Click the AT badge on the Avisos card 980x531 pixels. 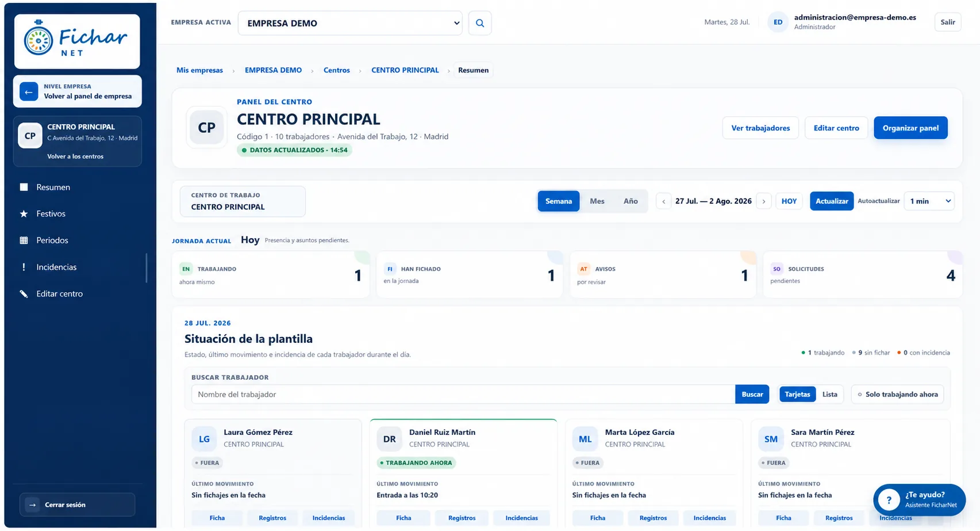coord(583,269)
